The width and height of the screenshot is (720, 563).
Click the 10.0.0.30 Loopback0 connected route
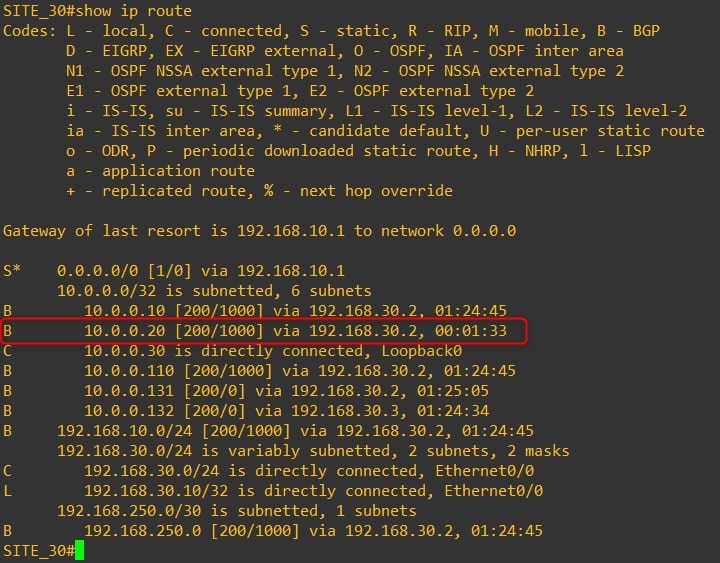coord(232,351)
